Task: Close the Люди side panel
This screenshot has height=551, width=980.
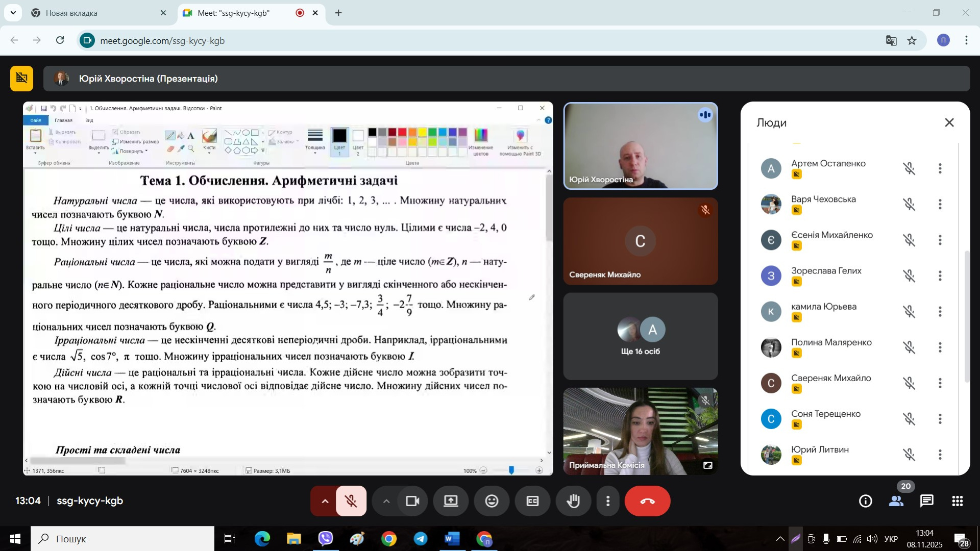Action: click(949, 122)
